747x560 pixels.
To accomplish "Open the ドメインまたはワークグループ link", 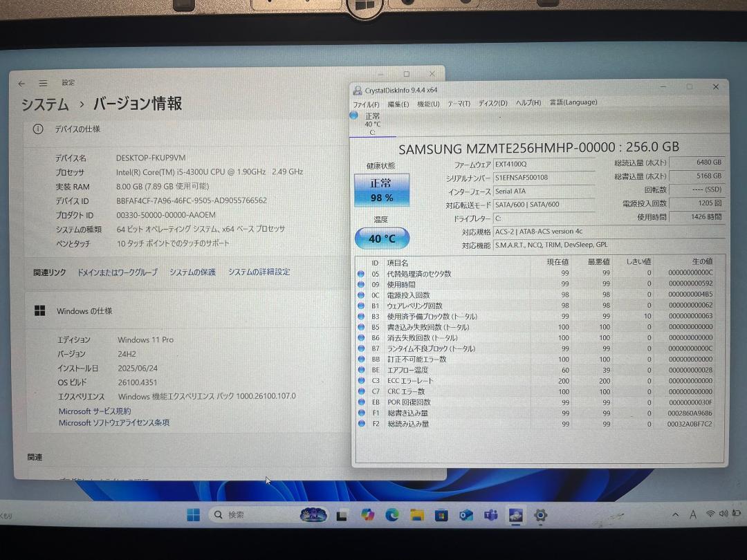I will [x=117, y=272].
